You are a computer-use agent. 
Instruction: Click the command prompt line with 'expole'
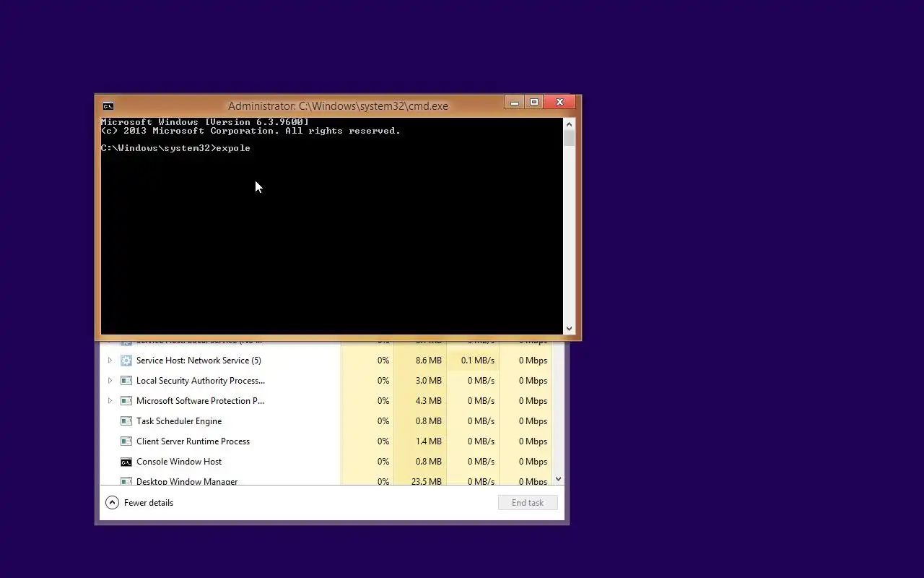click(175, 148)
